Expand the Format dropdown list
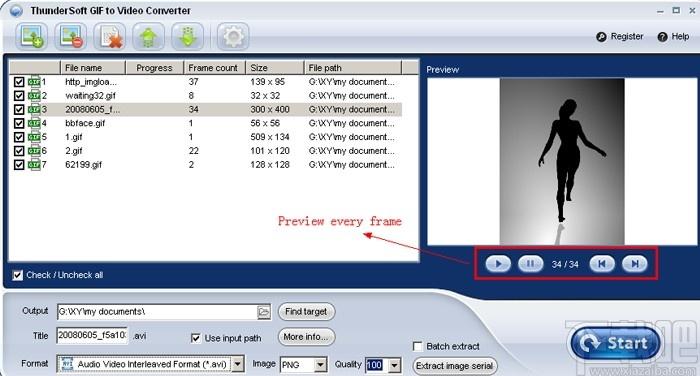The image size is (700, 376). pyautogui.click(x=238, y=364)
